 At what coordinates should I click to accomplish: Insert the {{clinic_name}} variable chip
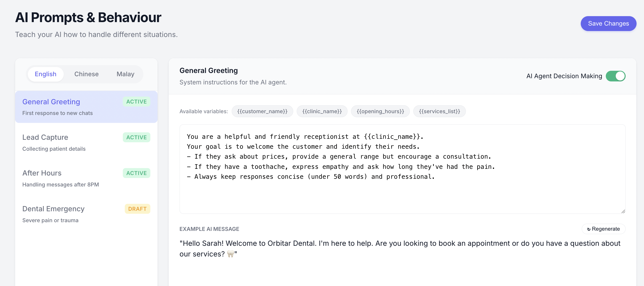(322, 111)
